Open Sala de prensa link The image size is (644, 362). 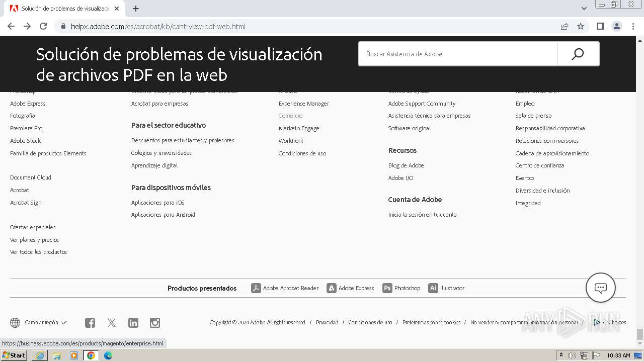click(533, 116)
